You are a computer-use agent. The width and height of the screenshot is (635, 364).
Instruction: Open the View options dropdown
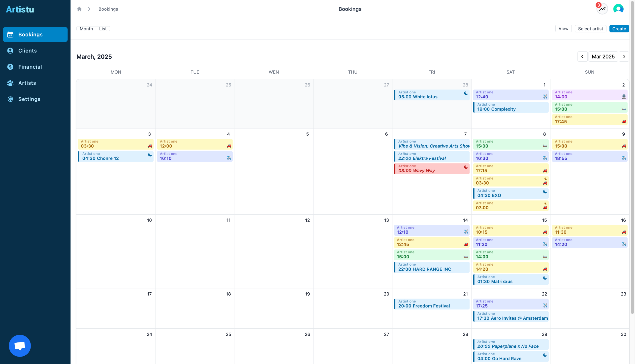563,29
